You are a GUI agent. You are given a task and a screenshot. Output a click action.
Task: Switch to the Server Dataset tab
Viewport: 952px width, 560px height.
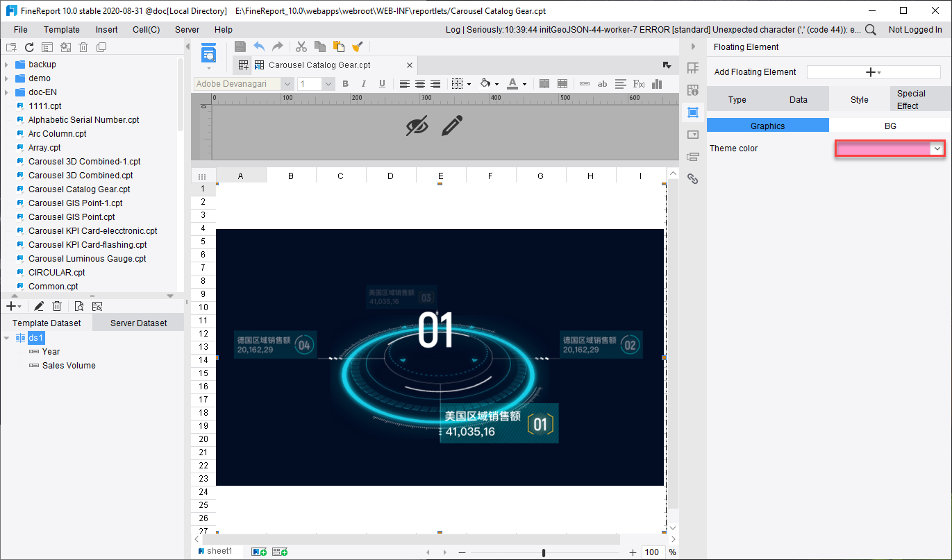click(138, 323)
